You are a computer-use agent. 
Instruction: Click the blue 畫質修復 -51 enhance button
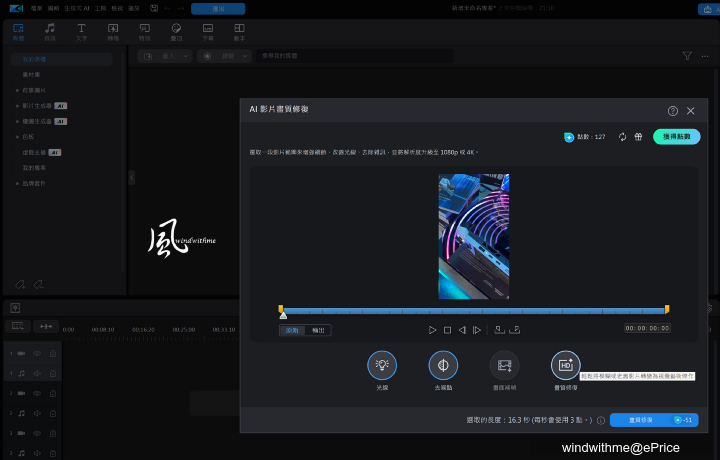point(654,420)
